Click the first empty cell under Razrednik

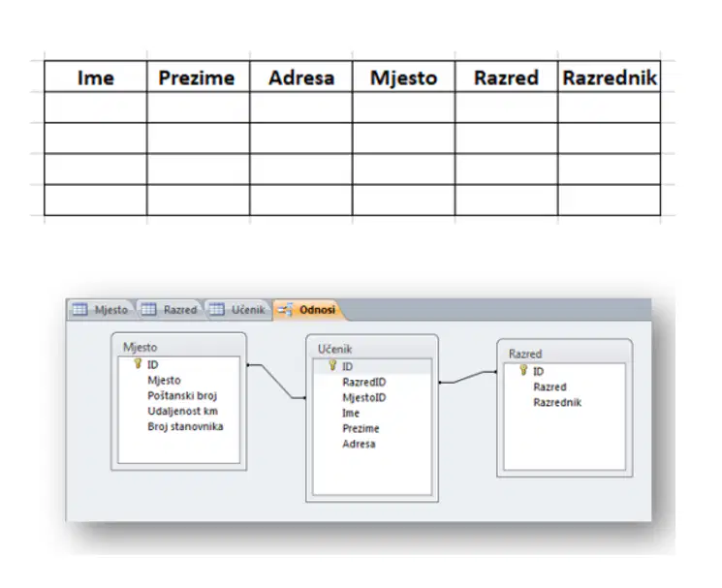click(x=610, y=108)
